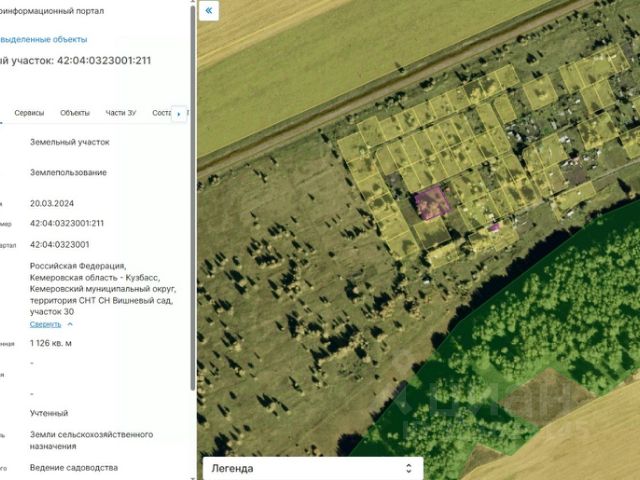Click the area value 1 126 кв. м
Viewport: 640px width, 480px height.
(51, 343)
